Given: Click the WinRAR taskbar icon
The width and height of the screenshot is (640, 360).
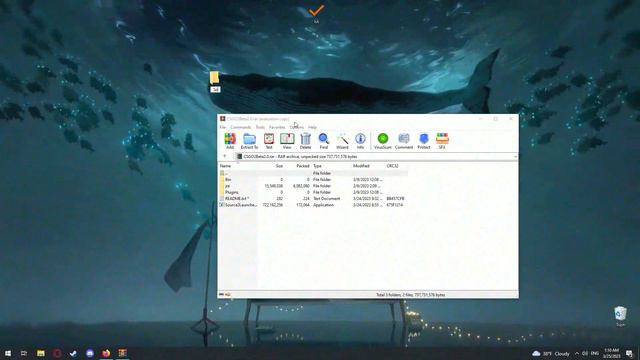Looking at the screenshot, I should point(122,353).
